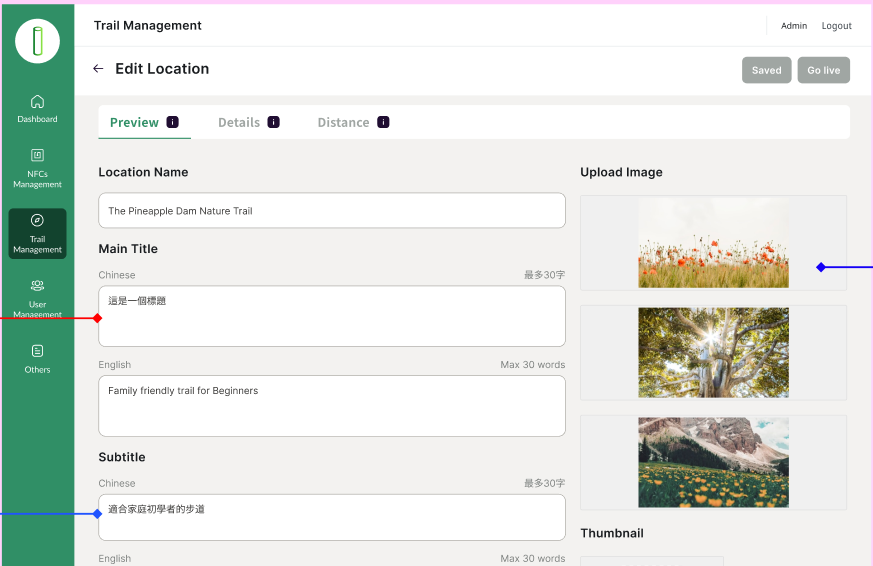Click info icon next to Distance tab
Image resolution: width=873 pixels, height=566 pixels.
click(x=383, y=122)
